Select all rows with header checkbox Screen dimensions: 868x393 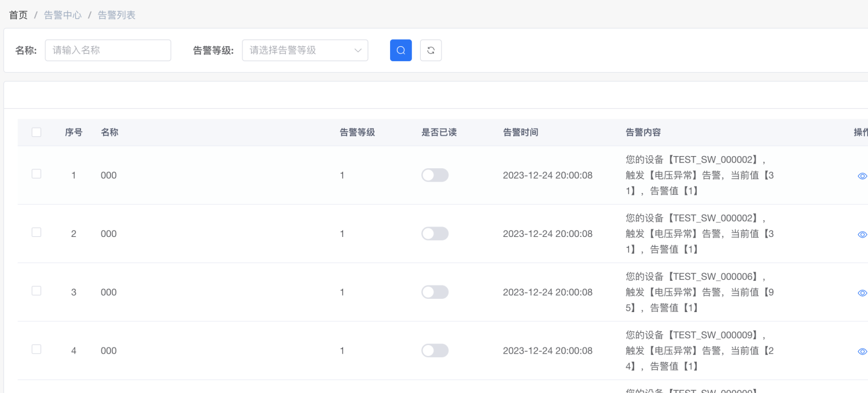(x=36, y=132)
